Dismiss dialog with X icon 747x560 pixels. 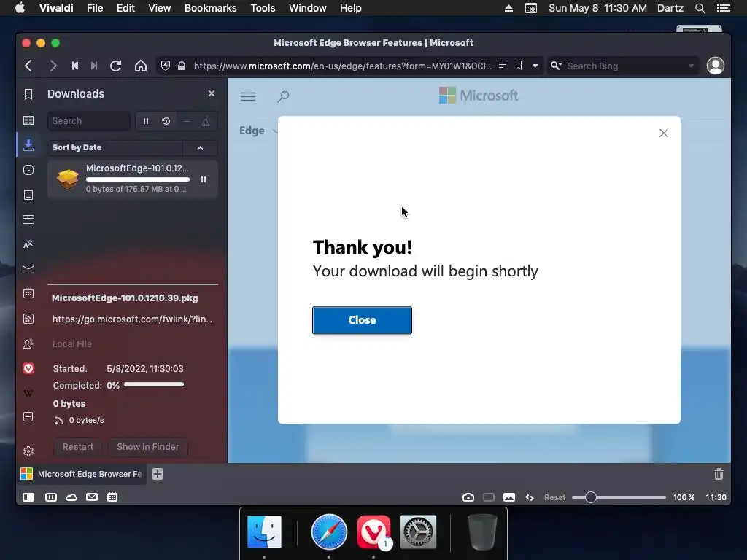(664, 133)
